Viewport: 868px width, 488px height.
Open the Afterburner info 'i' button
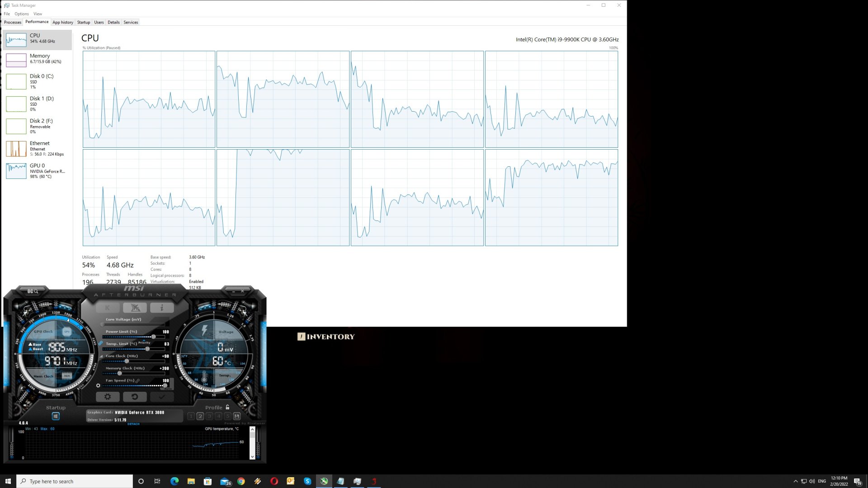click(161, 308)
